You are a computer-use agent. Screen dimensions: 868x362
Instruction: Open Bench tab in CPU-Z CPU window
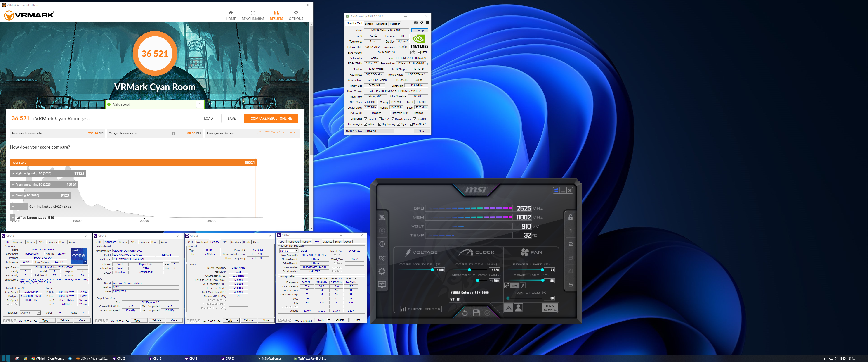pyautogui.click(x=63, y=242)
